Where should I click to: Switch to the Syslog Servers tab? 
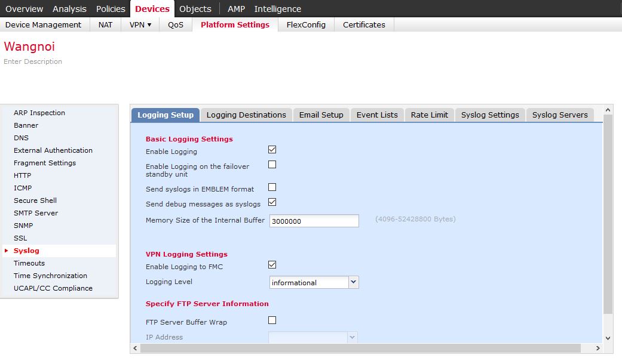tap(559, 115)
